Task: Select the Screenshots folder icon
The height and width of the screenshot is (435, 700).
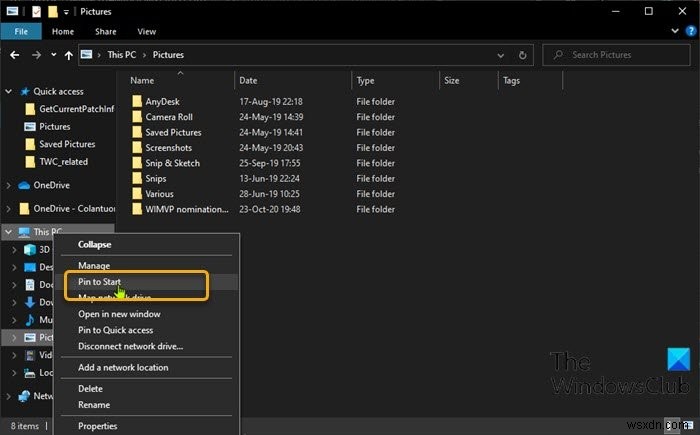Action: [x=137, y=147]
